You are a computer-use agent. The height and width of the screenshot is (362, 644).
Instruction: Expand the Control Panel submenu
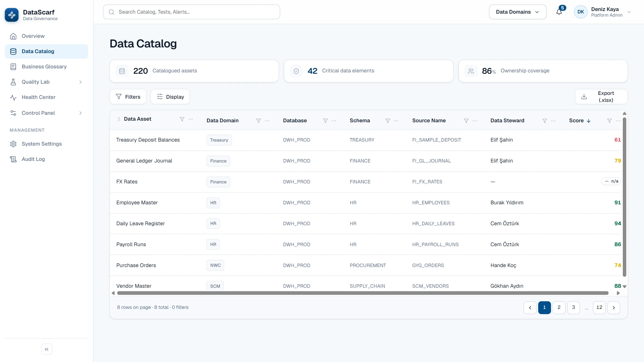point(80,113)
